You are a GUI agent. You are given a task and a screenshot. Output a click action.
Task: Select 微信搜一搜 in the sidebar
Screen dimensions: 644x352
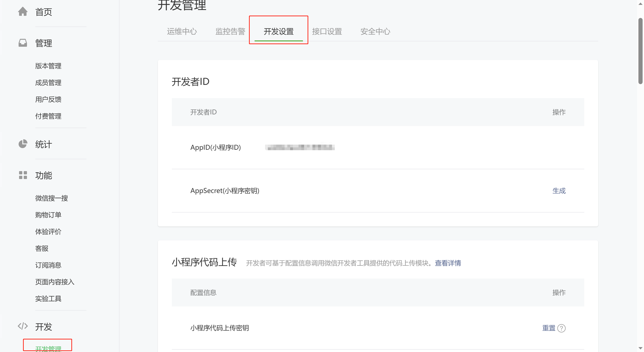[x=52, y=198]
